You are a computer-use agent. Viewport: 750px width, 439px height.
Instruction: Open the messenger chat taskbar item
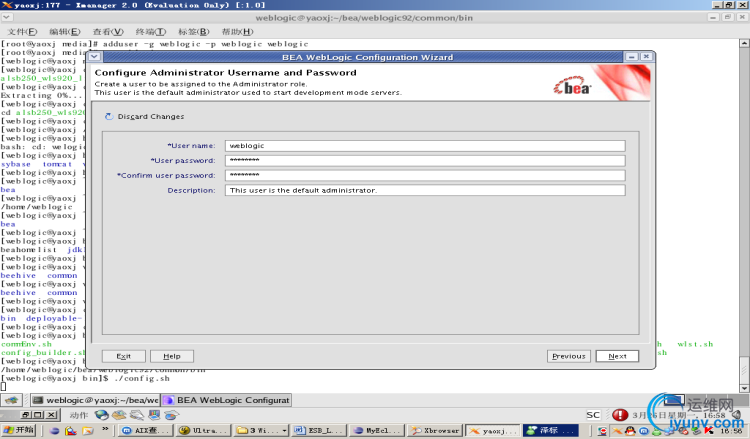pyautogui.click(x=551, y=430)
